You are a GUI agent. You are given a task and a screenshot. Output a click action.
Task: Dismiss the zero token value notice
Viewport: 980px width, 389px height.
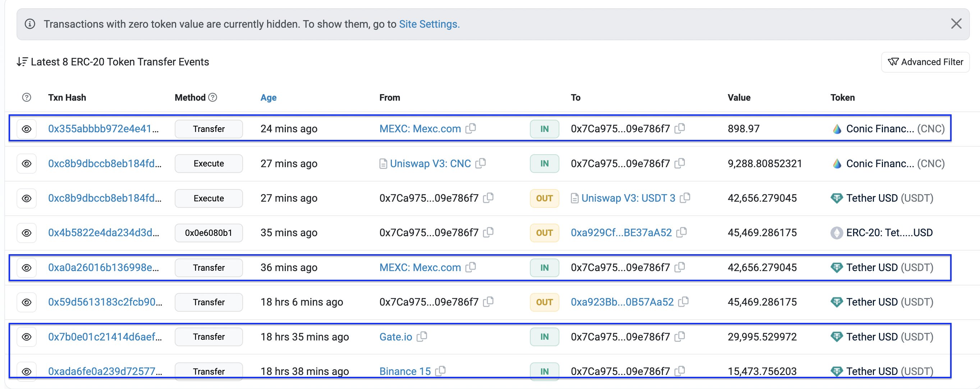pos(956,24)
